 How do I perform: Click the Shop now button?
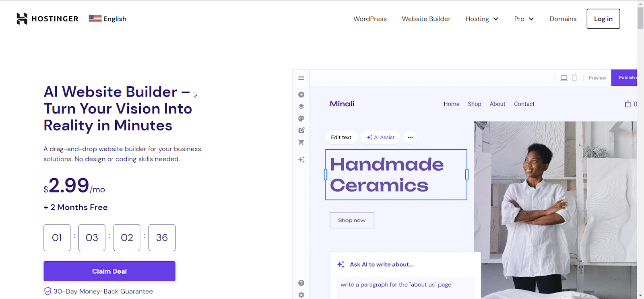click(352, 220)
